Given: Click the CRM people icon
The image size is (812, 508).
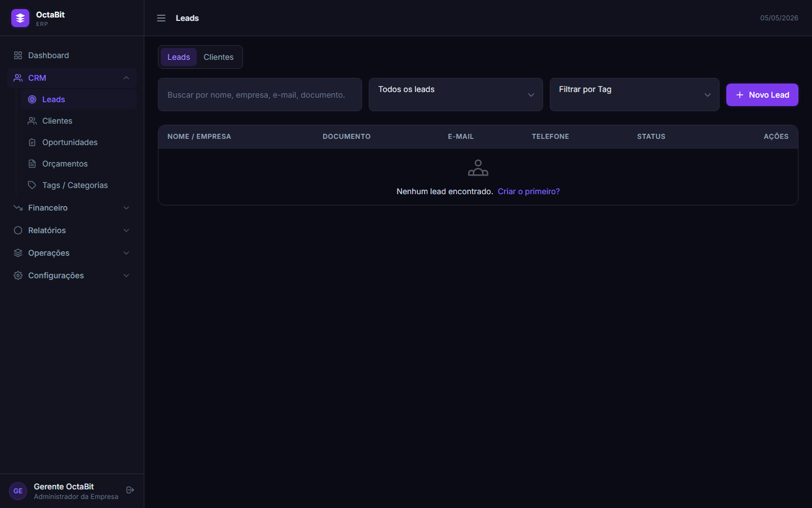Looking at the screenshot, I should [x=18, y=78].
